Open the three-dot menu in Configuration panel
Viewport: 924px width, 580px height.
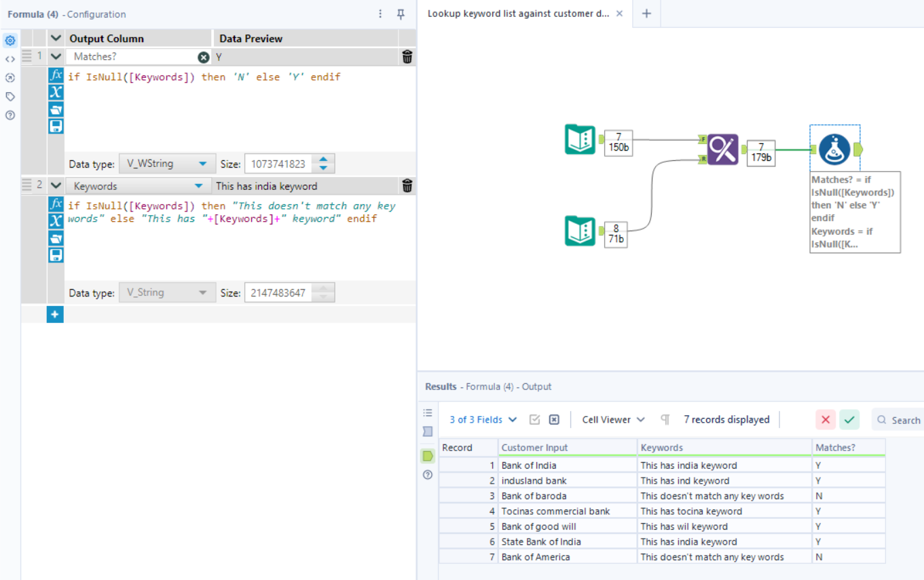[380, 14]
